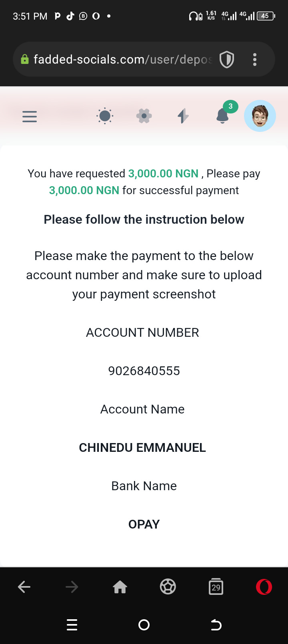Tap the fadded-socials.com address bar
The width and height of the screenshot is (288, 644).
122,60
